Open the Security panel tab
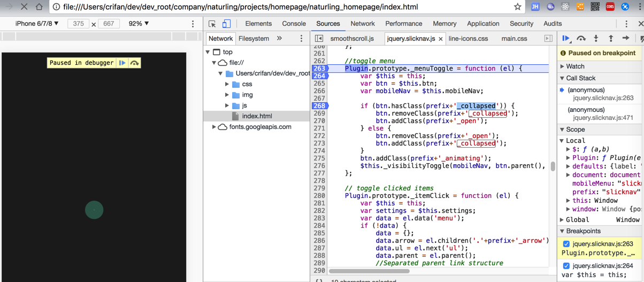Image resolution: width=644 pixels, height=282 pixels. [522, 24]
